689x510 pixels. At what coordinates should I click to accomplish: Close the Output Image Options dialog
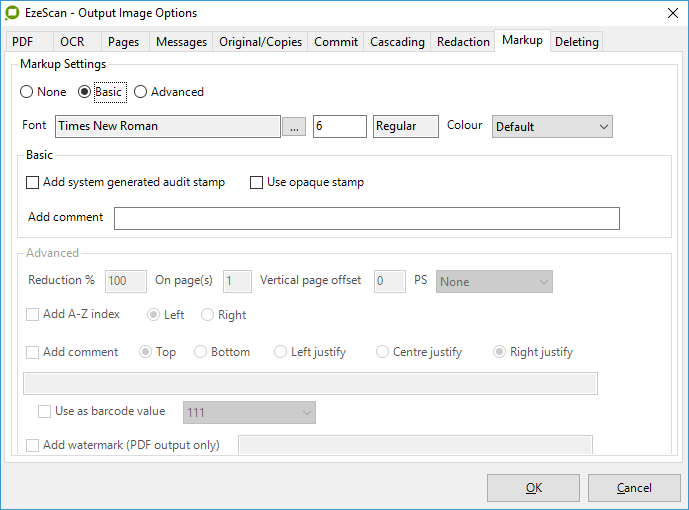point(666,13)
